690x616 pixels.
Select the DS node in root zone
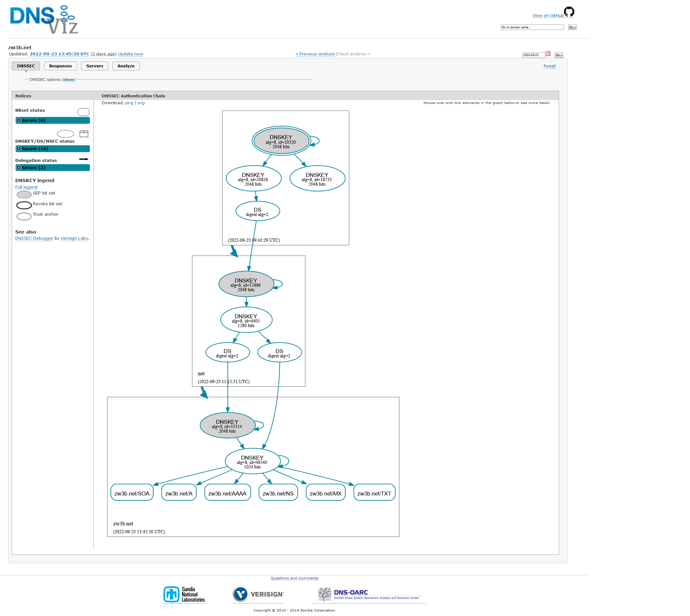click(258, 211)
